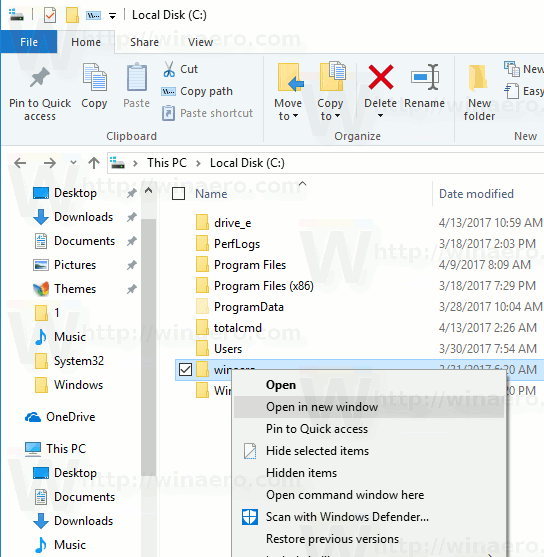Unpin Themes via its pin icon
The width and height of the screenshot is (544, 557).
[x=131, y=289]
